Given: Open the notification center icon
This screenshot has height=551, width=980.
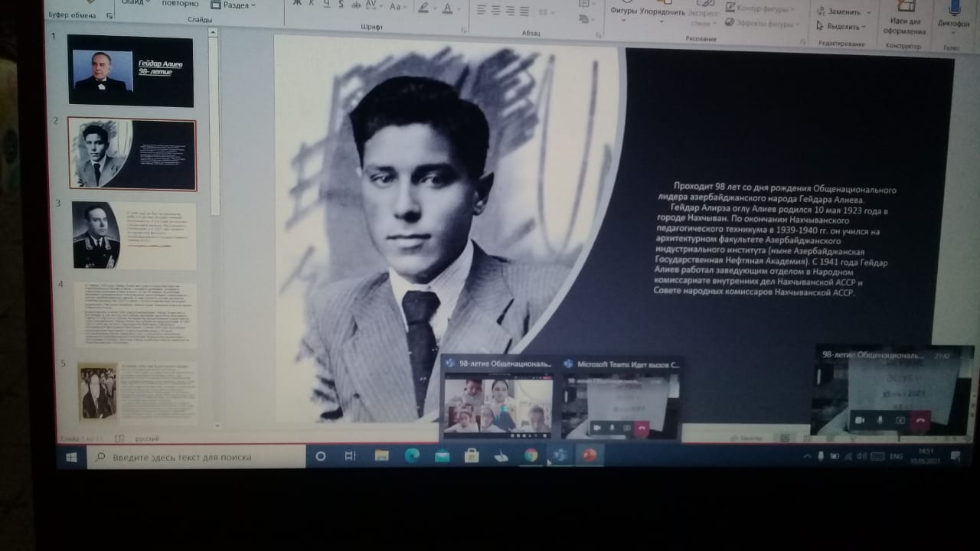Looking at the screenshot, I should [955, 457].
